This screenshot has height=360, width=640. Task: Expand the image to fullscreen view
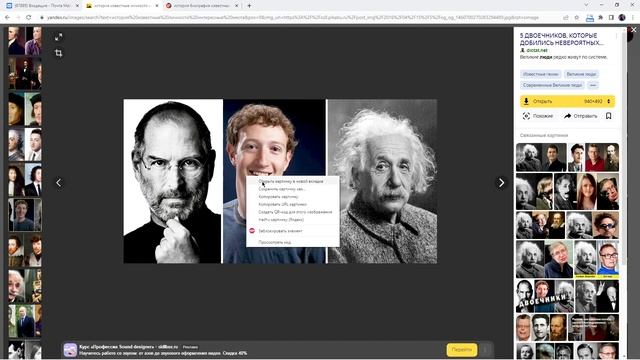(x=58, y=37)
